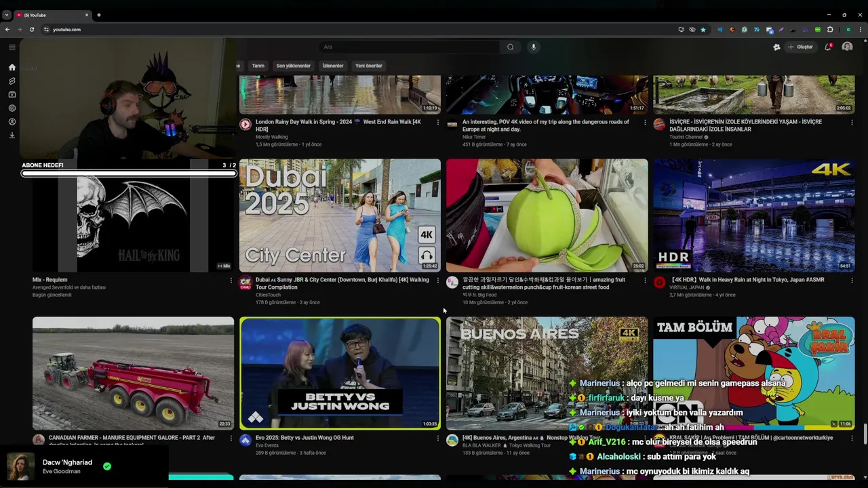Image resolution: width=868 pixels, height=488 pixels.
Task: Open the account avatar menu
Action: click(x=847, y=47)
